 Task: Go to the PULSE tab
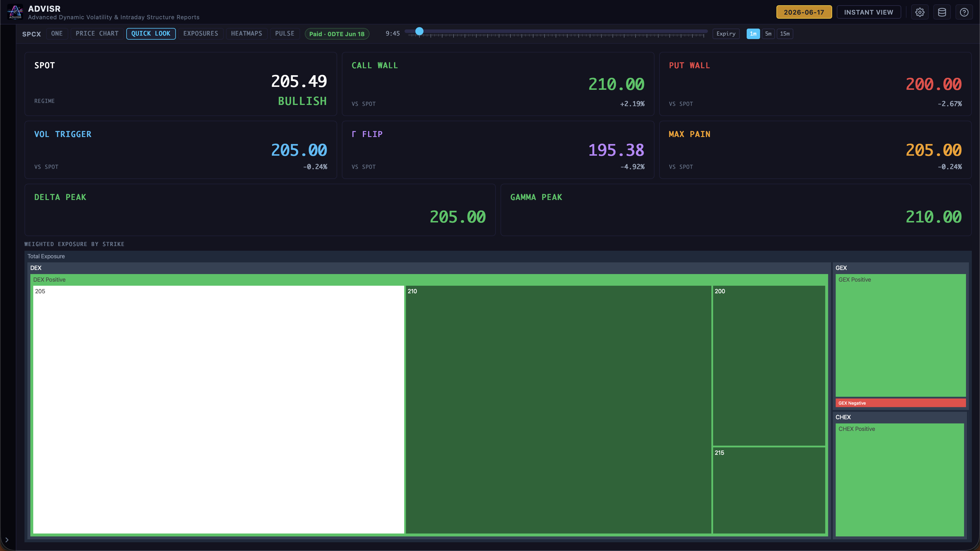pyautogui.click(x=285, y=34)
